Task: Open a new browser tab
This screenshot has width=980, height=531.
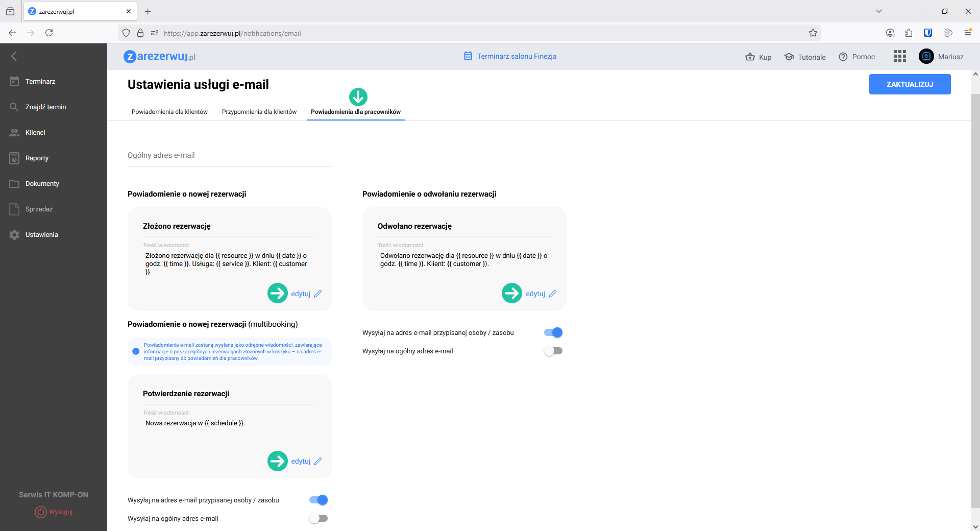Action: coord(148,11)
